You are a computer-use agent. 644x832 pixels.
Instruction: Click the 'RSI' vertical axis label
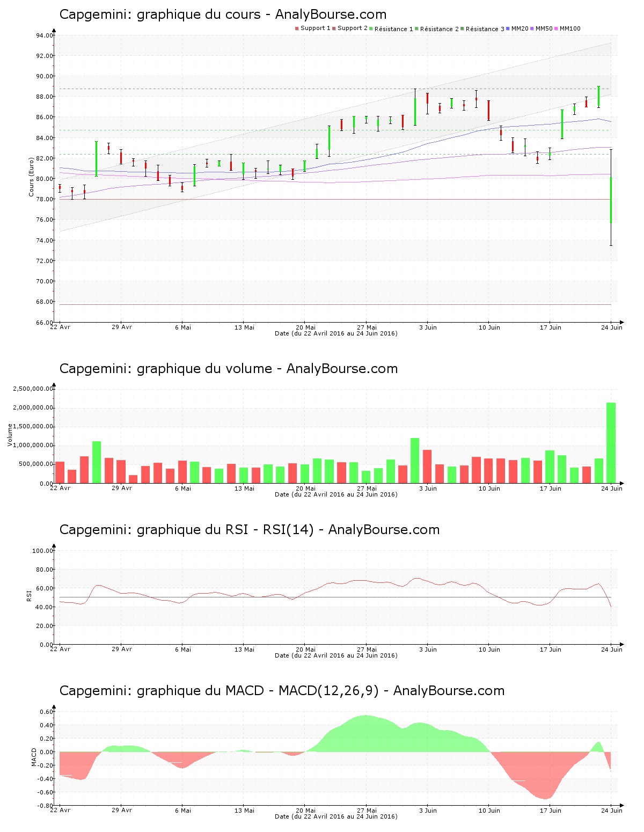29,595
